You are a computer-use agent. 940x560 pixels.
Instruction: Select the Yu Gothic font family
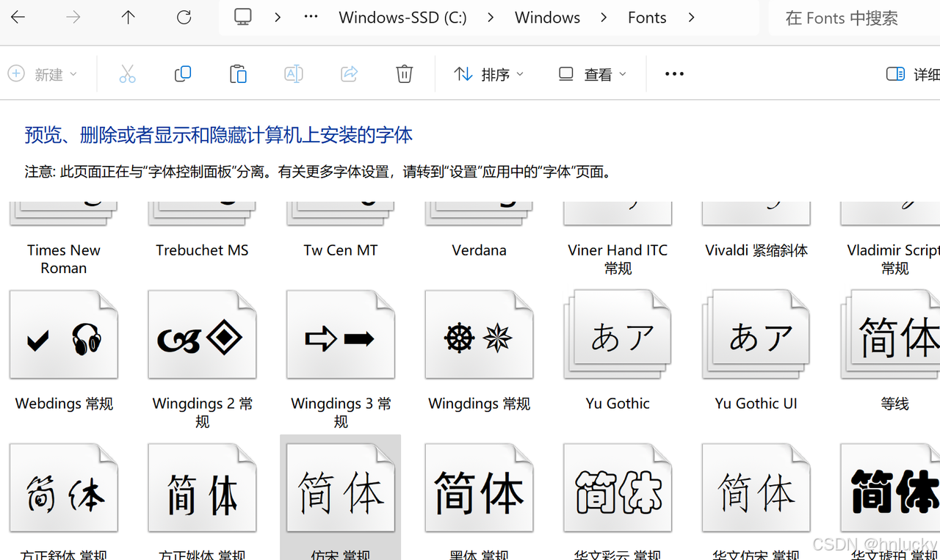[618, 335]
